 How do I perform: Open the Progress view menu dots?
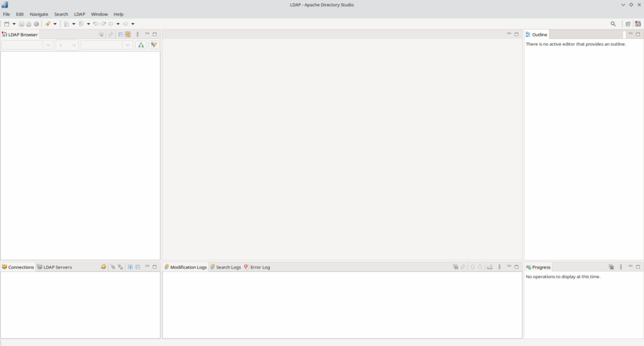coord(621,267)
